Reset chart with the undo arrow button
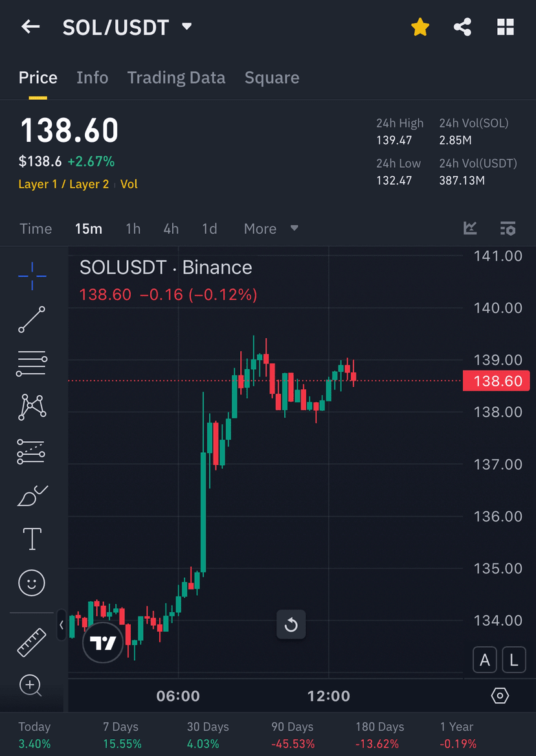This screenshot has width=536, height=756. coord(291,625)
